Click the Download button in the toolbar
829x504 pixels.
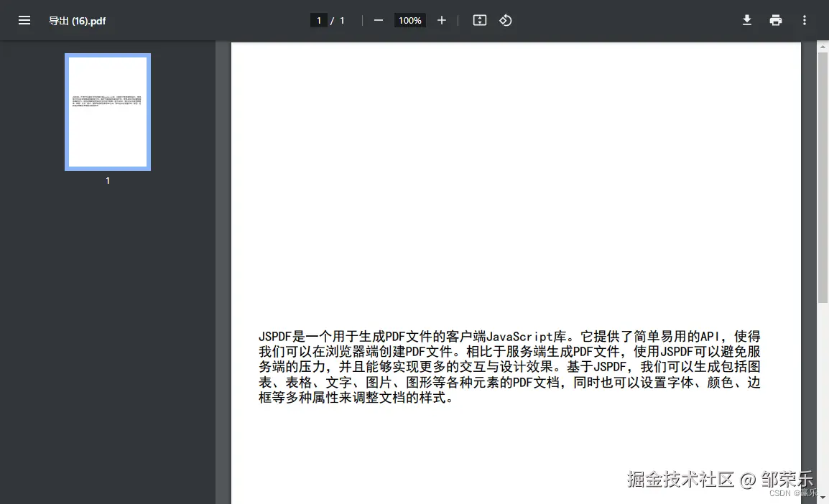coord(746,20)
